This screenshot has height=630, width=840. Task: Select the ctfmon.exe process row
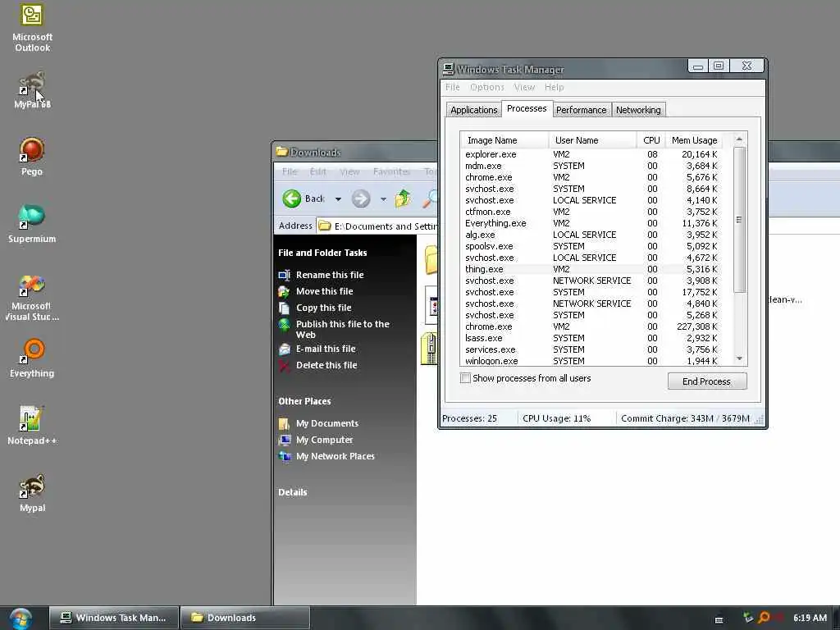[x=592, y=212]
